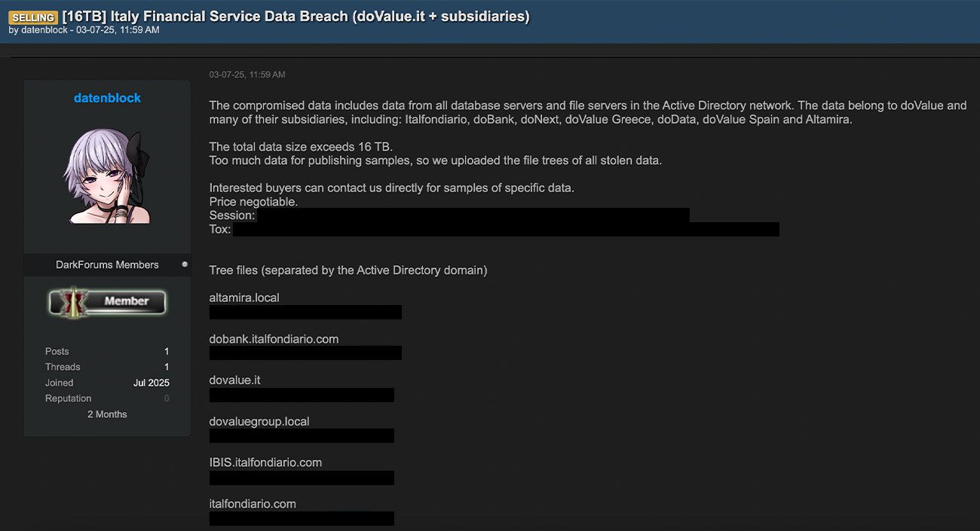Image resolution: width=980 pixels, height=531 pixels.
Task: Click the Price negotiable line
Action: click(253, 202)
